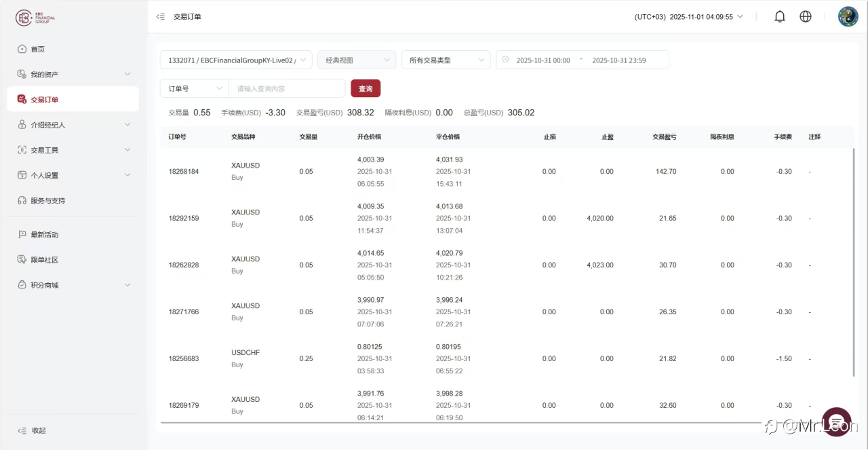Collapse sidebar using header menu icon

click(x=160, y=17)
